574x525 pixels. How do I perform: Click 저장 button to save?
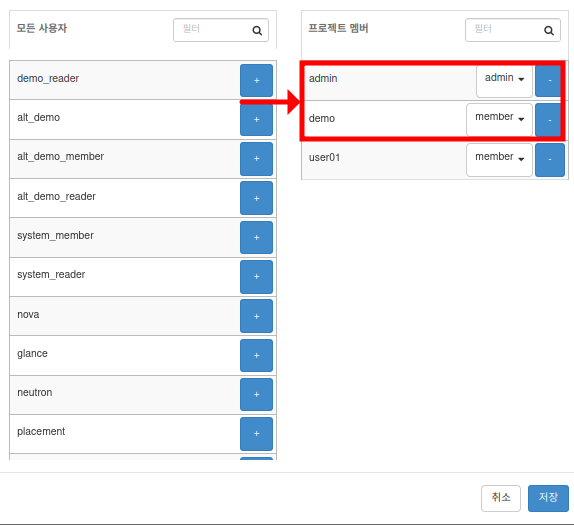[x=548, y=498]
